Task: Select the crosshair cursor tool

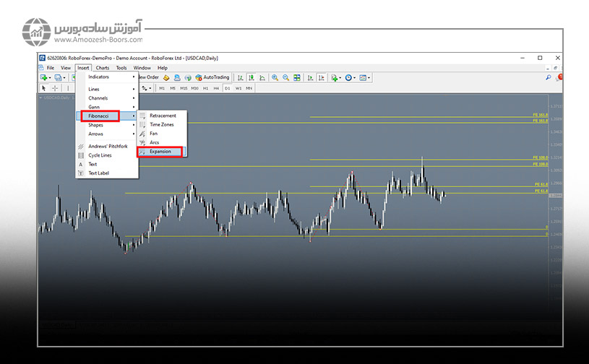Action: click(x=55, y=88)
